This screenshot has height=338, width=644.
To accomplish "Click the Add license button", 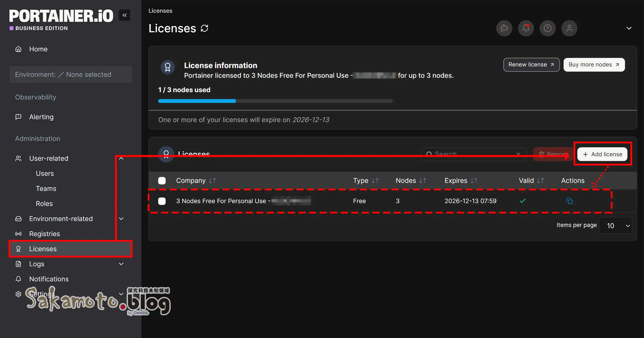I will pyautogui.click(x=602, y=154).
